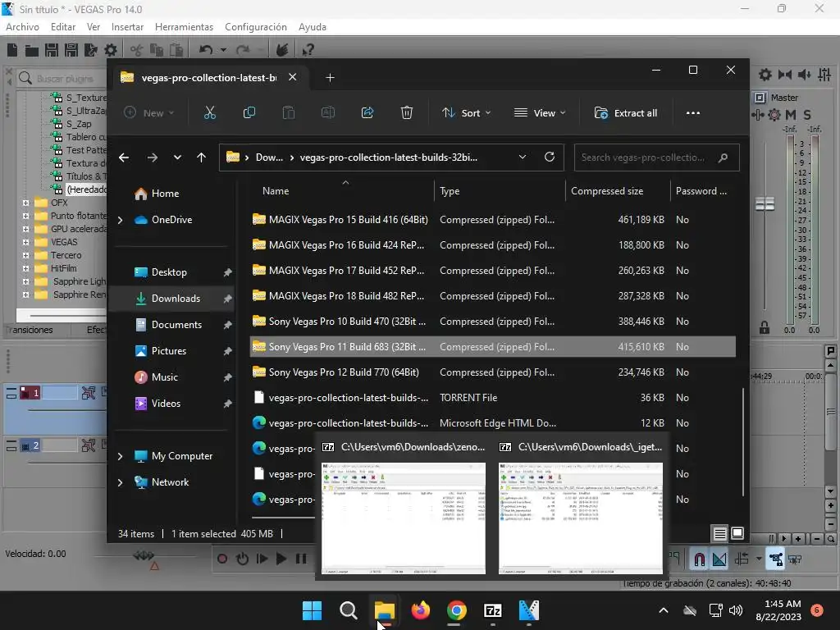
Task: Expand OneDrive in navigation pane
Action: [x=120, y=220]
